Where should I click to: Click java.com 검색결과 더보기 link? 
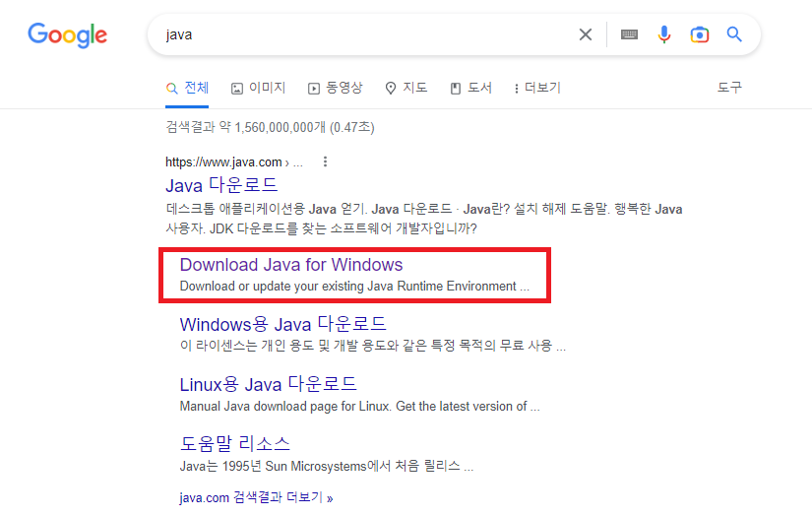pyautogui.click(x=256, y=498)
